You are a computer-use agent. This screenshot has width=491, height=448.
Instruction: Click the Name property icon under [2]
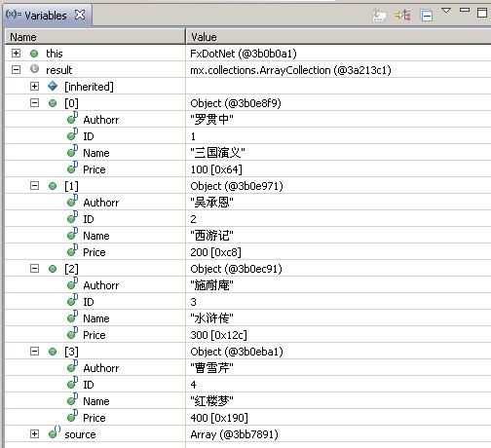click(73, 317)
